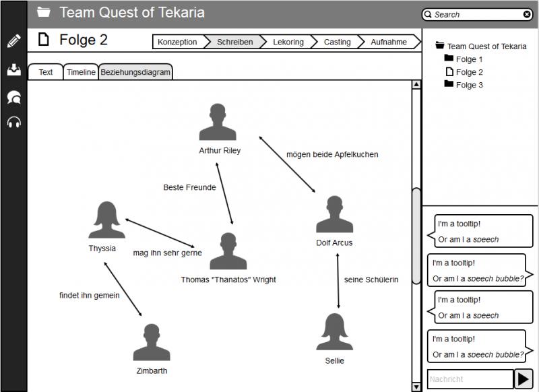The width and height of the screenshot is (539, 392).
Task: Click the pencil edit icon in sidebar
Action: click(x=13, y=41)
